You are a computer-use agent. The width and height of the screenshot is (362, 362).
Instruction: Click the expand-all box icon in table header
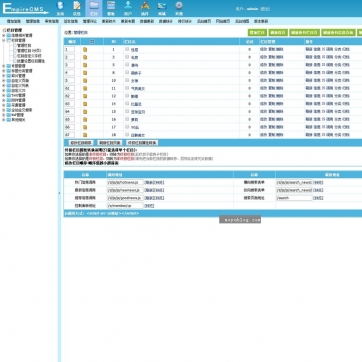[92, 42]
